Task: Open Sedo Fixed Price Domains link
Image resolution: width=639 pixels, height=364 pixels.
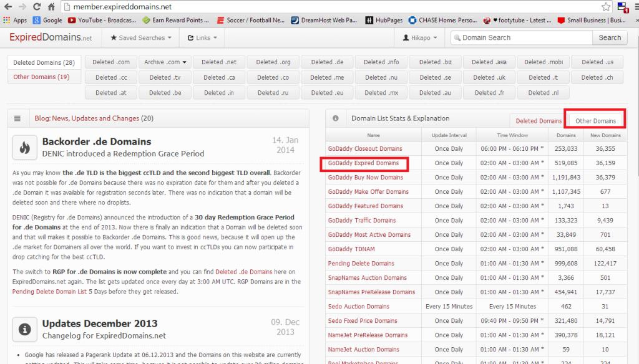Action: click(x=363, y=321)
